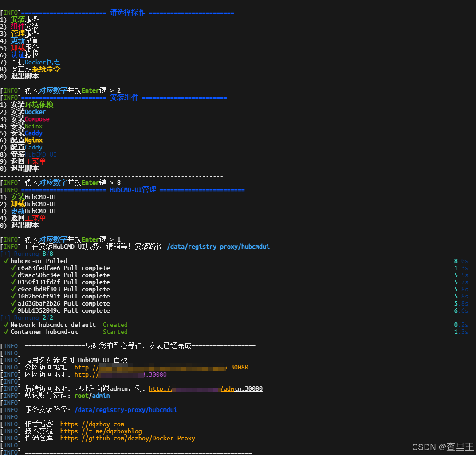The height and width of the screenshot is (455, 476).
Task: Click the main menu entry '1) 安装服务'
Action: (20, 20)
